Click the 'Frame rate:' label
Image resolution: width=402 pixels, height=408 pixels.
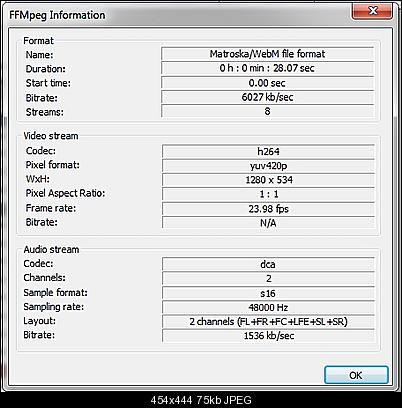51,208
